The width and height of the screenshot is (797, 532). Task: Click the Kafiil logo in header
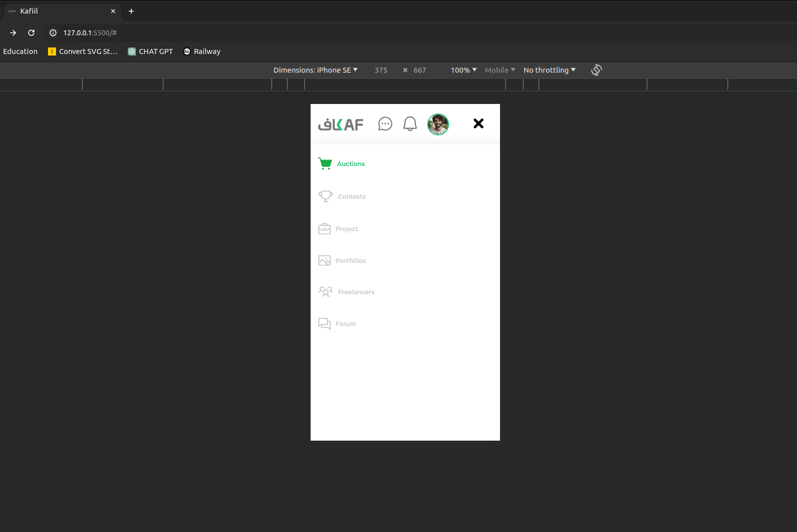click(x=340, y=124)
